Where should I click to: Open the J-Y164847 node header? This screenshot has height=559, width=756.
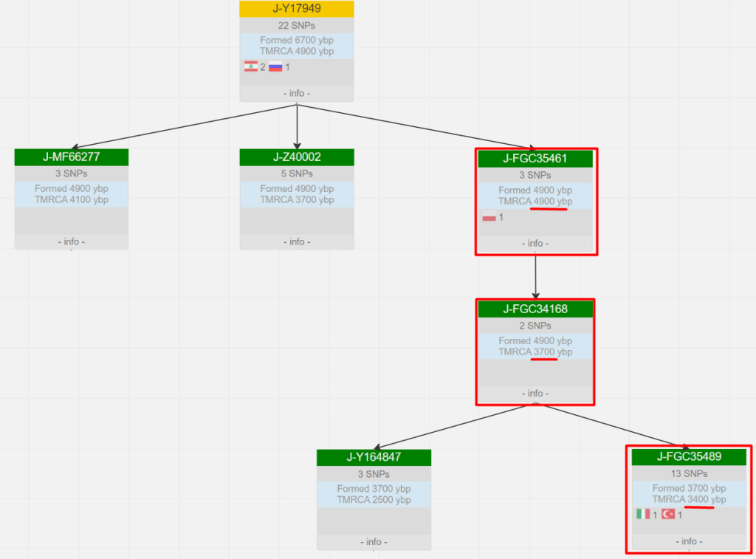pyautogui.click(x=374, y=458)
